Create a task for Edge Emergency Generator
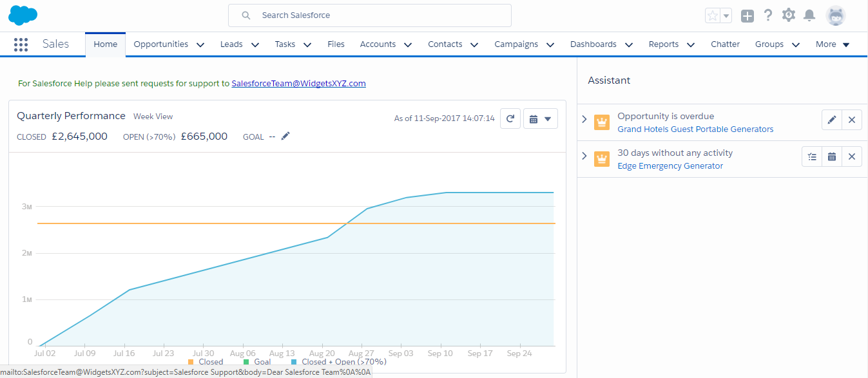Screen dimensions: 868x378 [812, 156]
